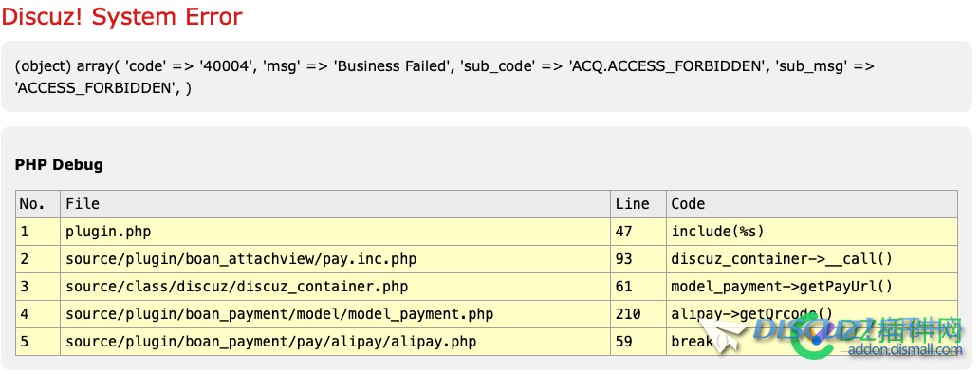Screen dimensions: 980x374
Task: Click the discuz_container->__call() code cell
Action: coord(812,259)
